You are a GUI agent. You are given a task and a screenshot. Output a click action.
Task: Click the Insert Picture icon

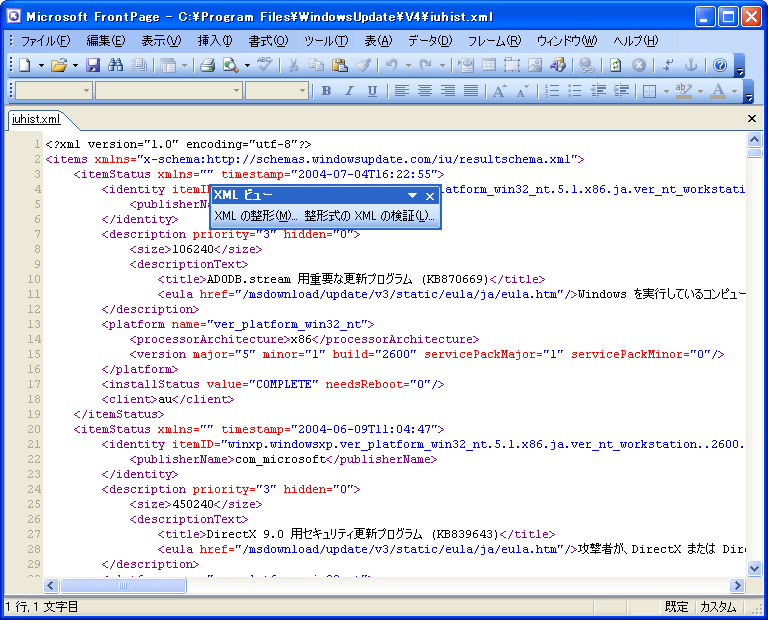535,65
